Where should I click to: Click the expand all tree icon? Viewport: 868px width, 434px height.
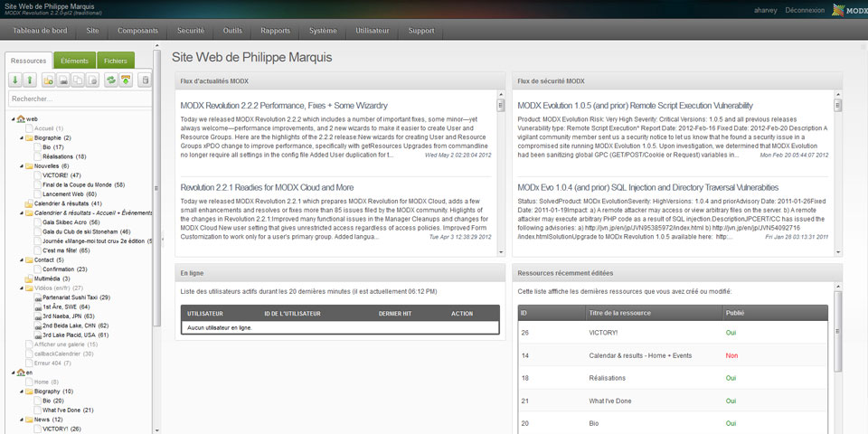15,80
